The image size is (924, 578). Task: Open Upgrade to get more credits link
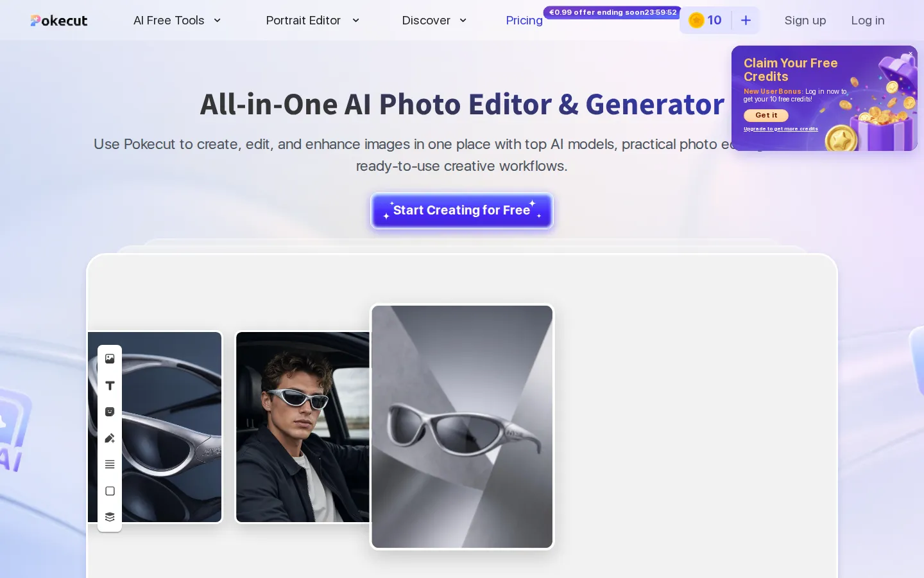click(x=781, y=129)
